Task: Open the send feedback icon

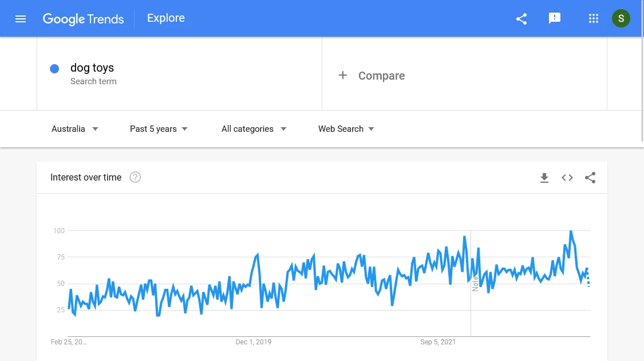Action: click(x=555, y=18)
